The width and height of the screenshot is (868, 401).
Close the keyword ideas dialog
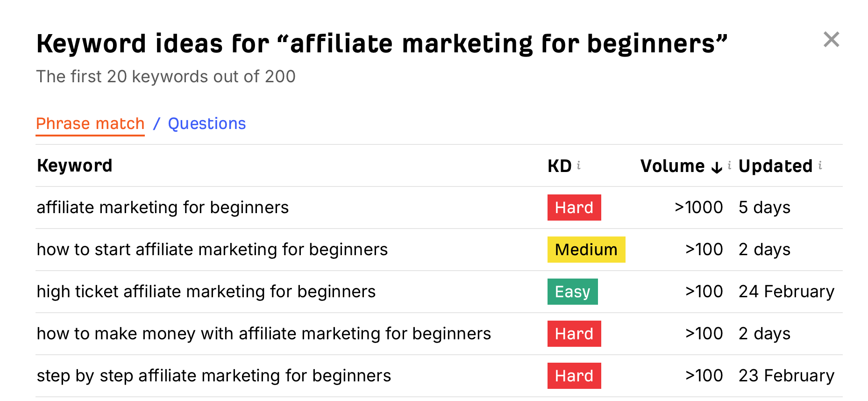832,40
